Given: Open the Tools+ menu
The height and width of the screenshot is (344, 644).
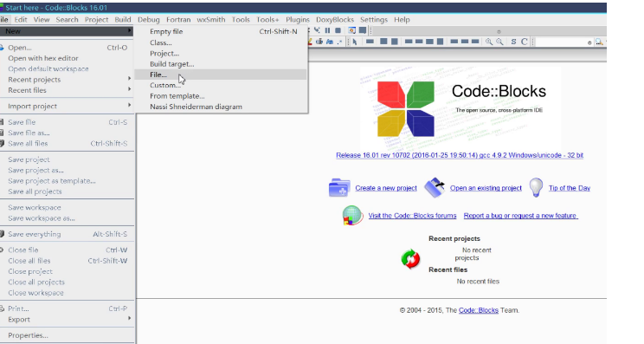Looking at the screenshot, I should pos(267,19).
